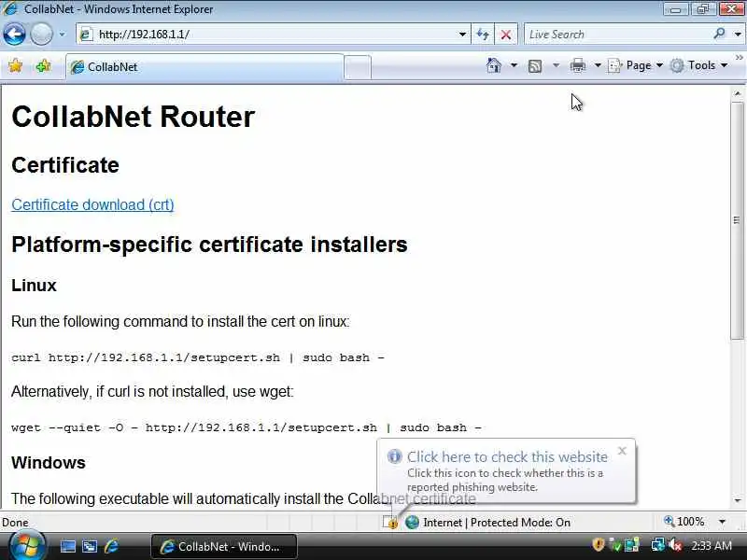The height and width of the screenshot is (560, 747).
Task: Show more toolbar commands chevron
Action: 739,57
